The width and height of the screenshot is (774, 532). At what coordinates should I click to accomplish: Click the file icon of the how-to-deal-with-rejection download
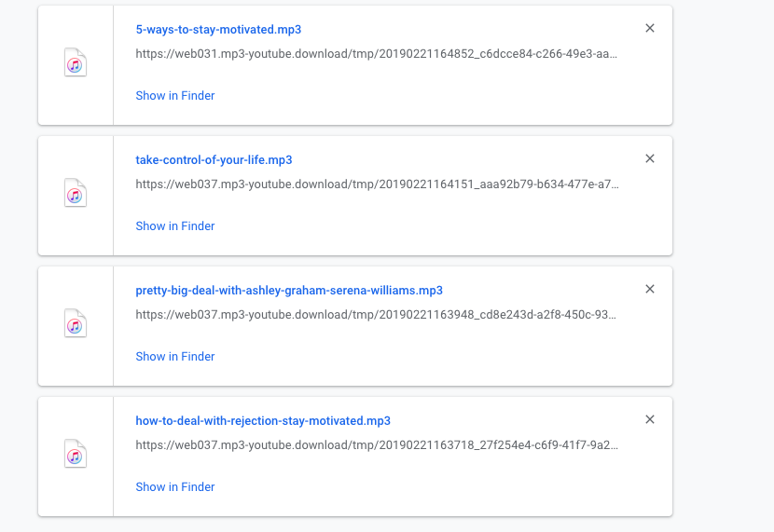tap(76, 456)
